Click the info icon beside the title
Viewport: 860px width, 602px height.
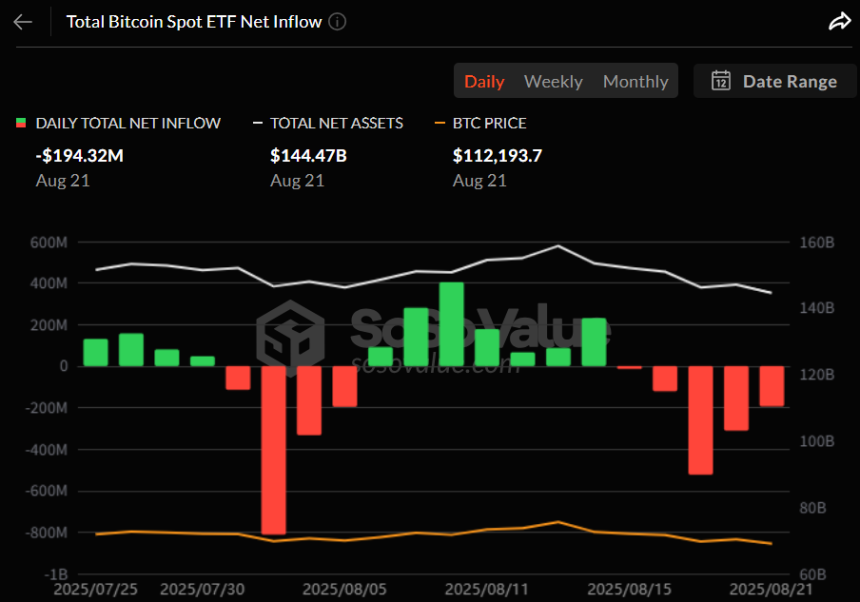338,22
